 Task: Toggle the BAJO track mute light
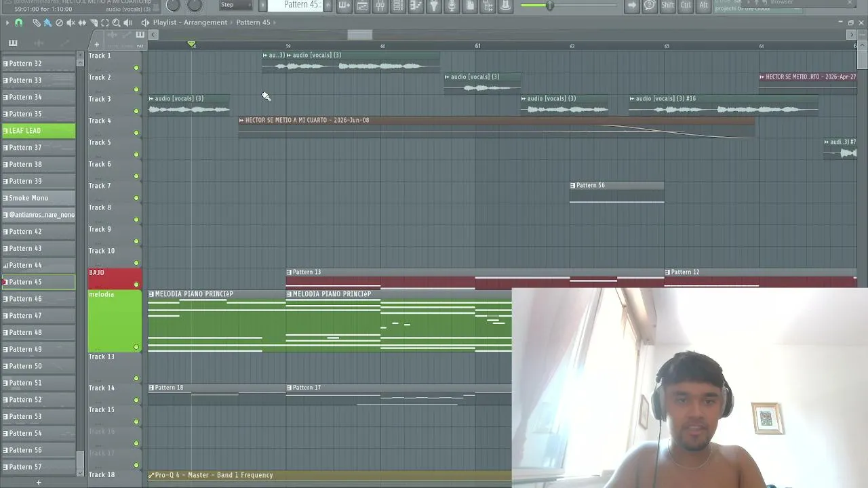click(x=136, y=285)
